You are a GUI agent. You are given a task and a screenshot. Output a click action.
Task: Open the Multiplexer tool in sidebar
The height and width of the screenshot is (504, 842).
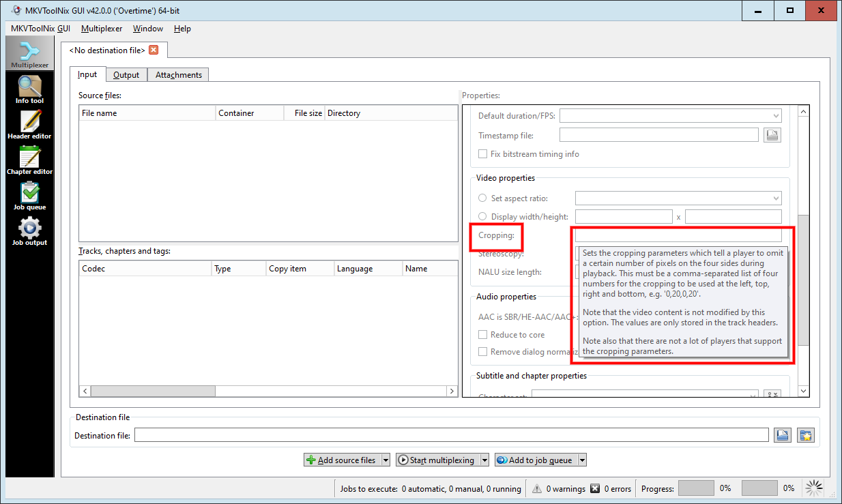[x=29, y=53]
